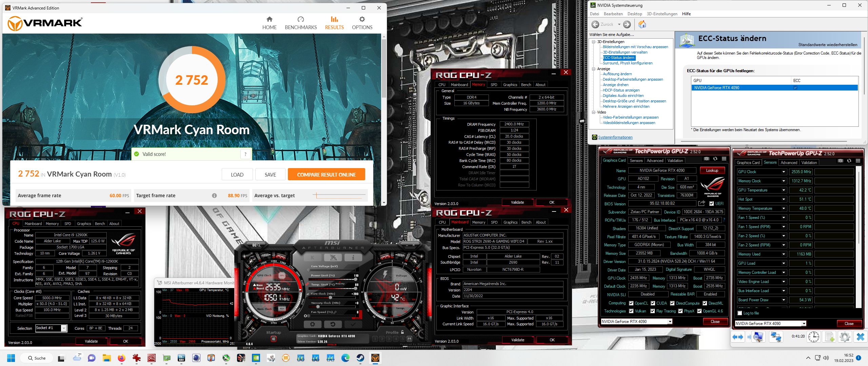This screenshot has height=366, width=868.
Task: Open GPU selector dropdown in GPU-Z Sensors window
Action: (804, 324)
